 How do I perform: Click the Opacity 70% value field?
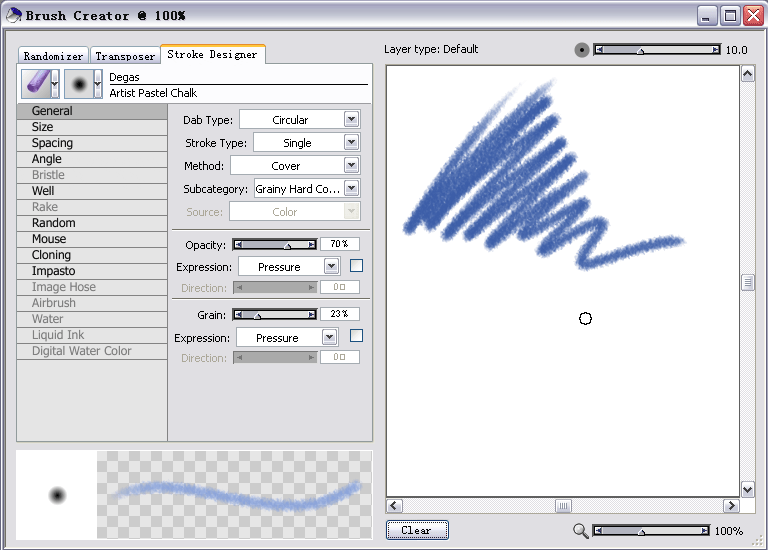[339, 244]
